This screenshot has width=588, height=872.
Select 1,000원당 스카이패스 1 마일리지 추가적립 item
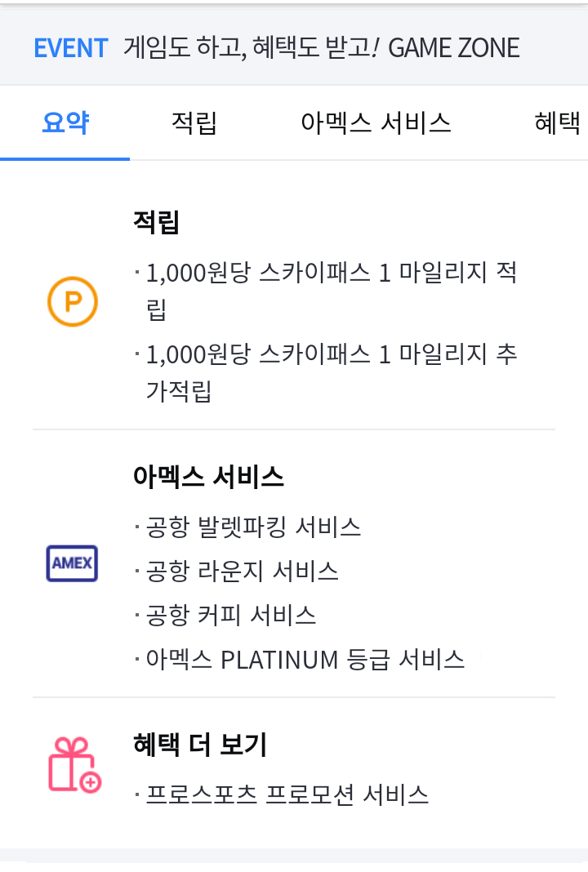[x=326, y=372]
